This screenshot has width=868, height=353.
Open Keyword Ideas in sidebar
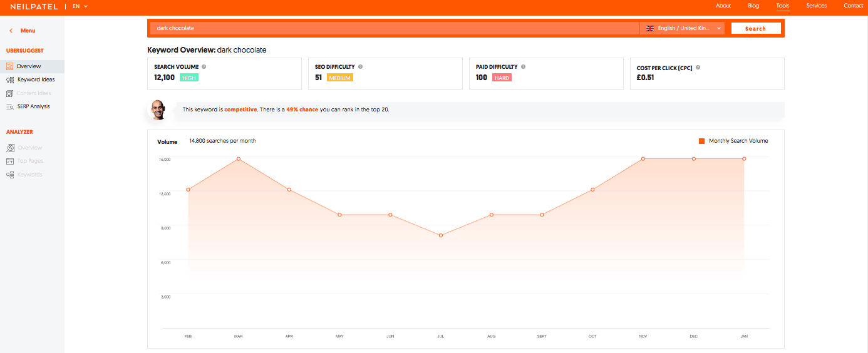(36, 79)
